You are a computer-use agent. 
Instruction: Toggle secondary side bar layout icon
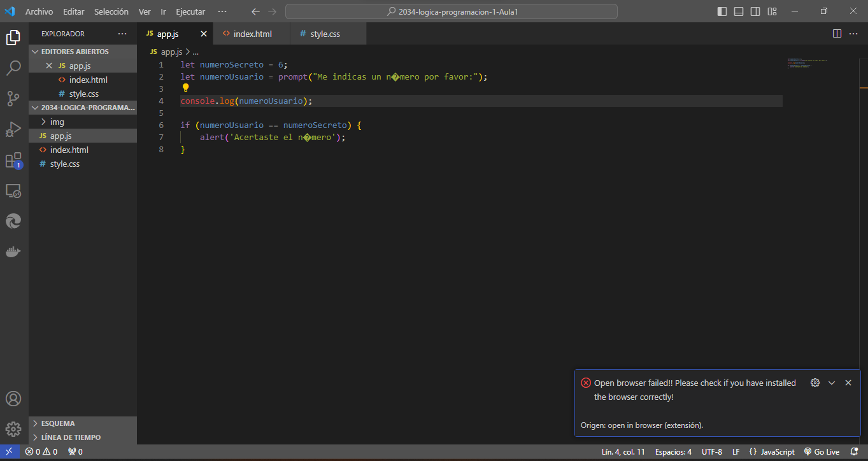pyautogui.click(x=755, y=11)
